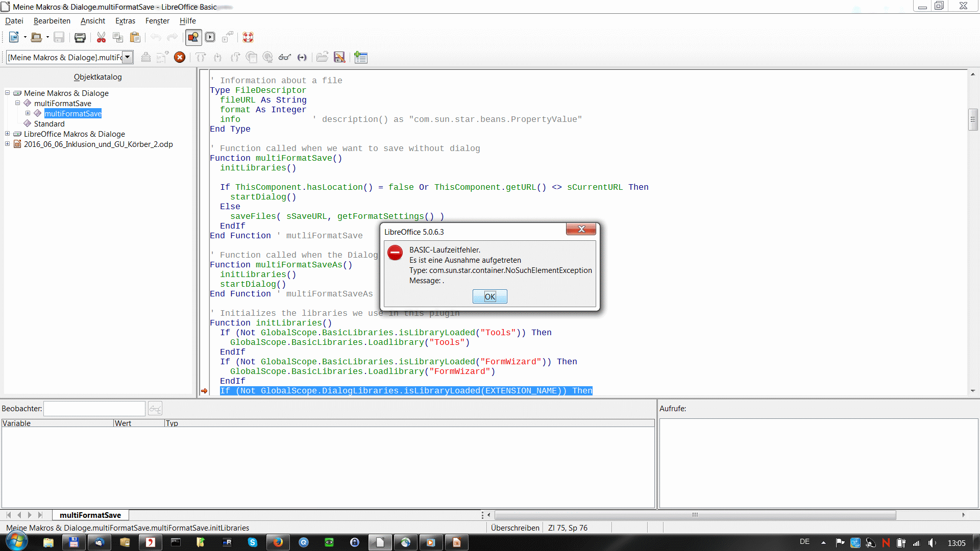Close the LibreOffice 5.0.6.3 error dialog
Screen dimensions: 980x551
(x=581, y=230)
